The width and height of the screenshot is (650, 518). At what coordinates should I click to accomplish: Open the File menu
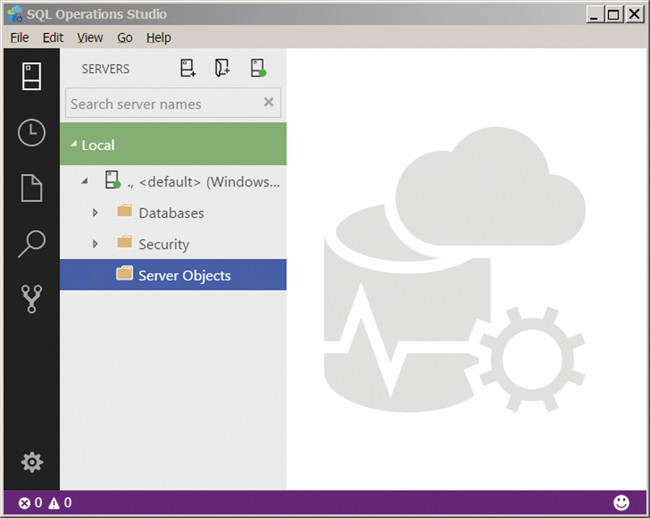point(19,38)
